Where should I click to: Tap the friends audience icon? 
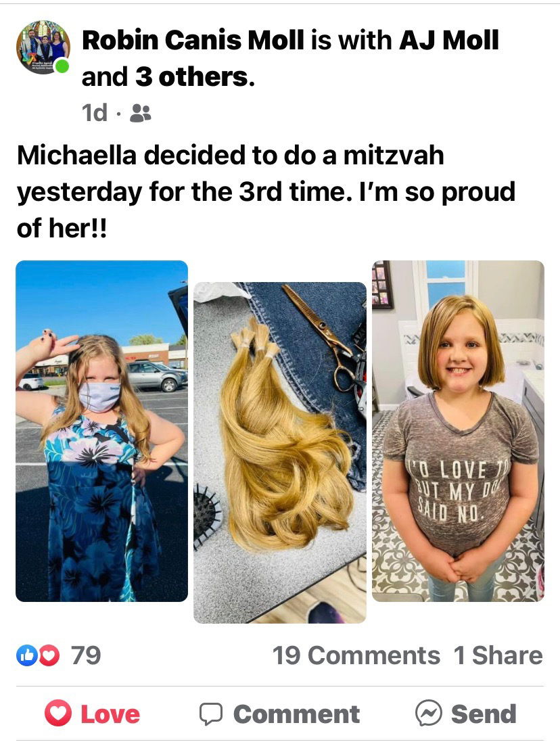(140, 113)
